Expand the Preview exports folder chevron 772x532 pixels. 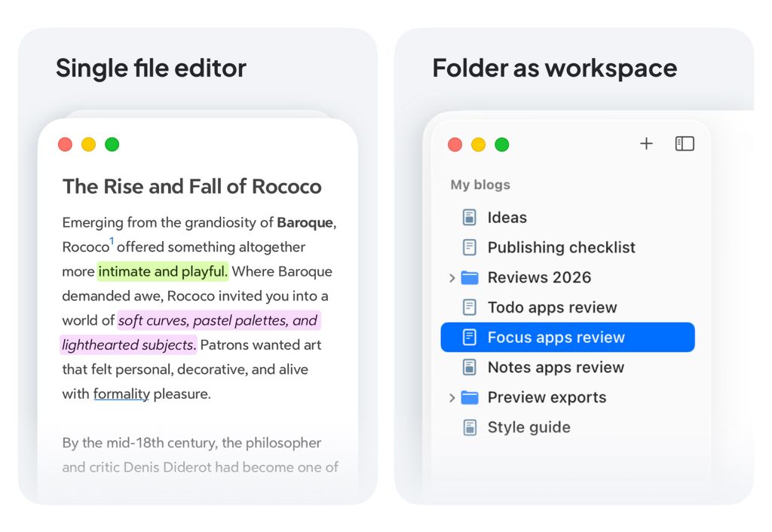(452, 398)
